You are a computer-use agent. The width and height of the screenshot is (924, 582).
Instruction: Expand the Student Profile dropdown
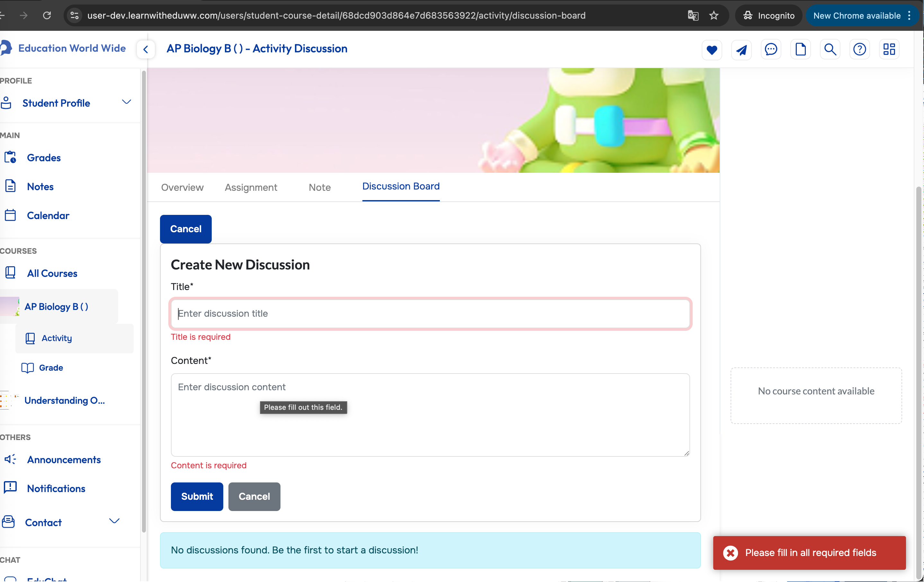[x=126, y=102]
